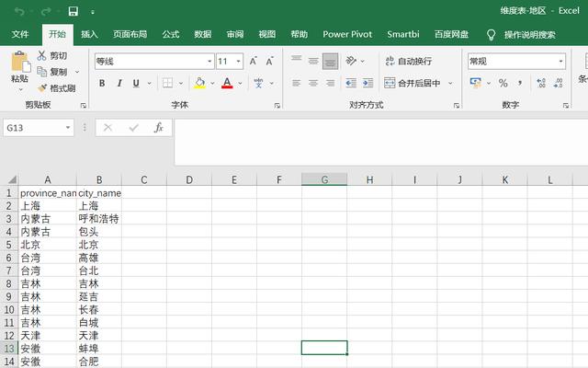Viewport: 588px width, 368px height.
Task: Expand the underline style arrow
Action: (149, 84)
